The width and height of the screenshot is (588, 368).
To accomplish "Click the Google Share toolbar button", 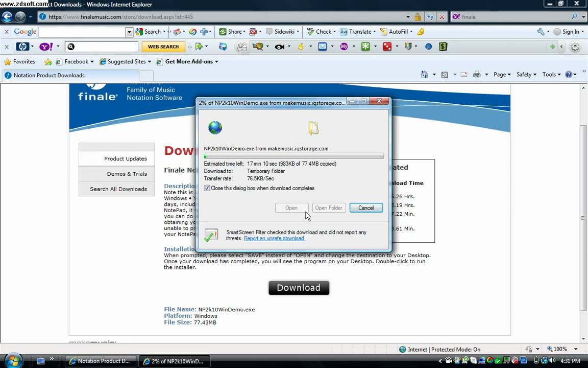I will 232,32.
